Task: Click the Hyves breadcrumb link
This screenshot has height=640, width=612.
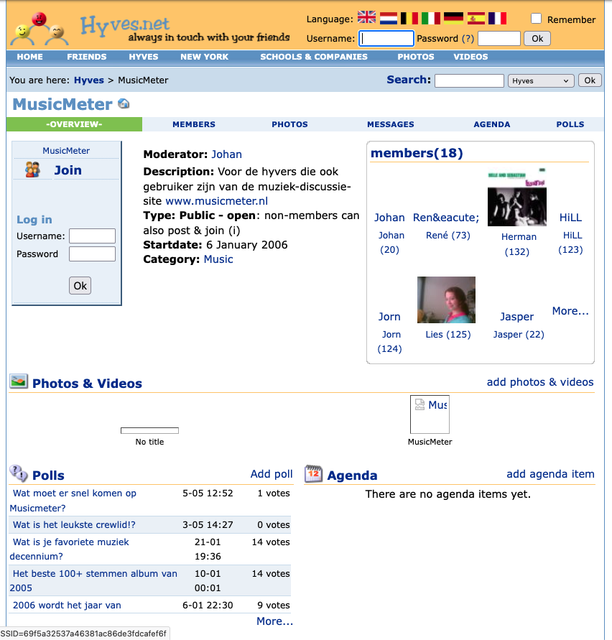Action: click(x=89, y=80)
